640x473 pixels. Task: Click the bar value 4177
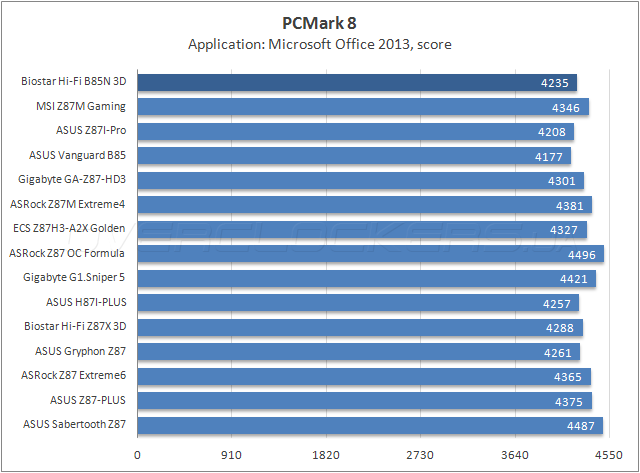coord(549,157)
